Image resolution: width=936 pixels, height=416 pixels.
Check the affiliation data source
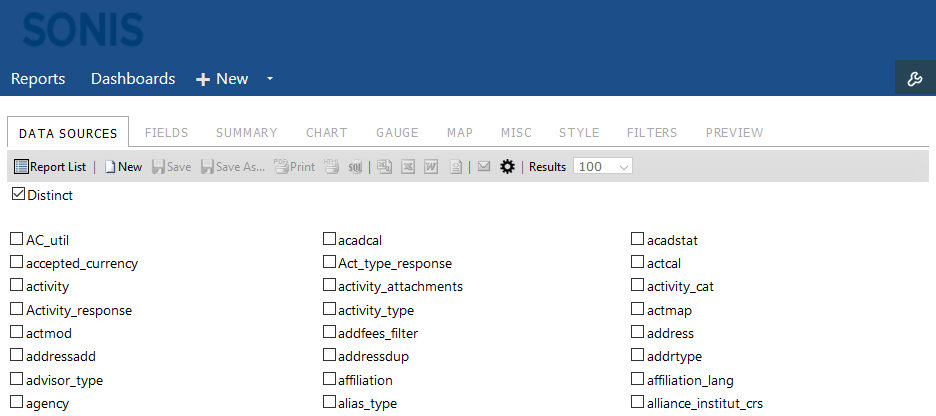(330, 379)
